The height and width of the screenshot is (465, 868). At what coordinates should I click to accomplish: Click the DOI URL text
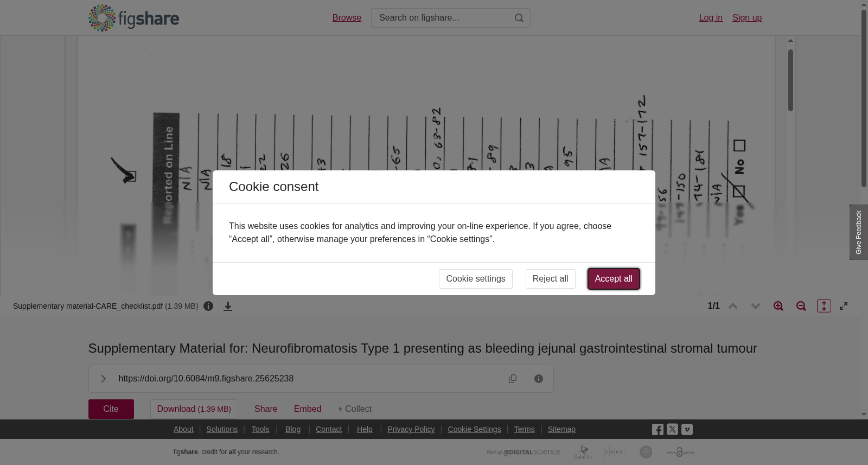[x=206, y=379]
